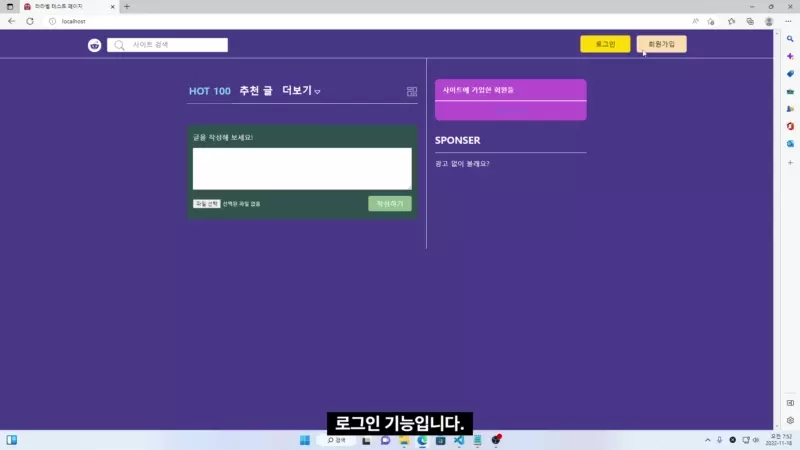Open Shopping tag icon in sidebar
The width and height of the screenshot is (800, 450).
[x=790, y=74]
